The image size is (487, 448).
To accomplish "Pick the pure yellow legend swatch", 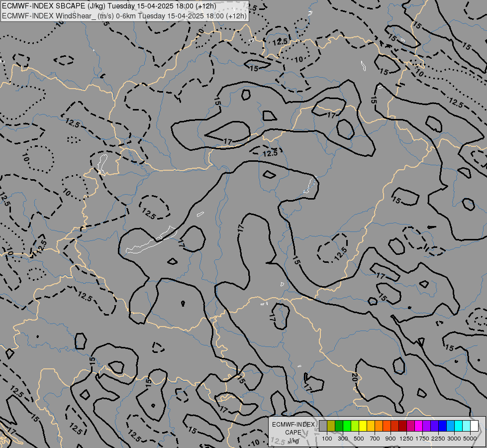I will (363, 426).
